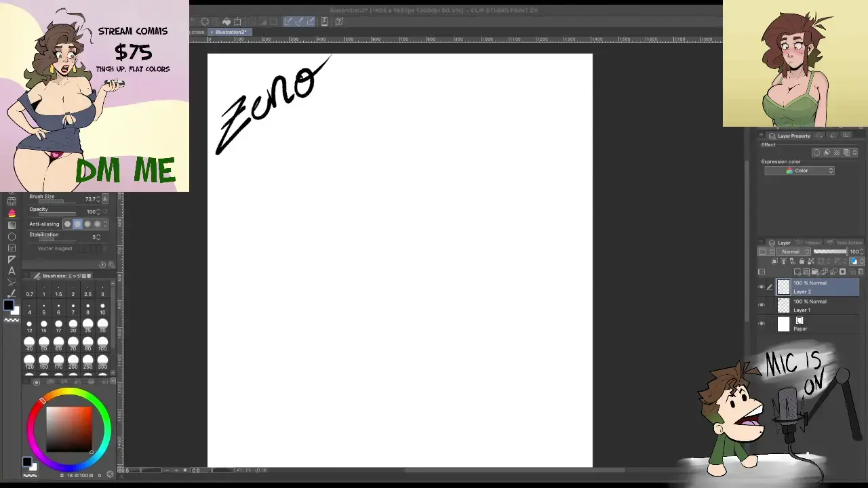Pick brush size preset 300
The image size is (868, 488).
tap(102, 363)
